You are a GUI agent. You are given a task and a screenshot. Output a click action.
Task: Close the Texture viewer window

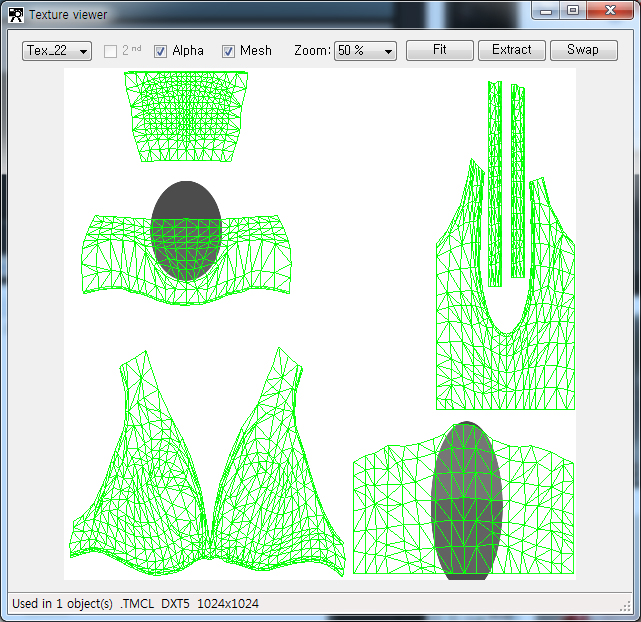610,11
